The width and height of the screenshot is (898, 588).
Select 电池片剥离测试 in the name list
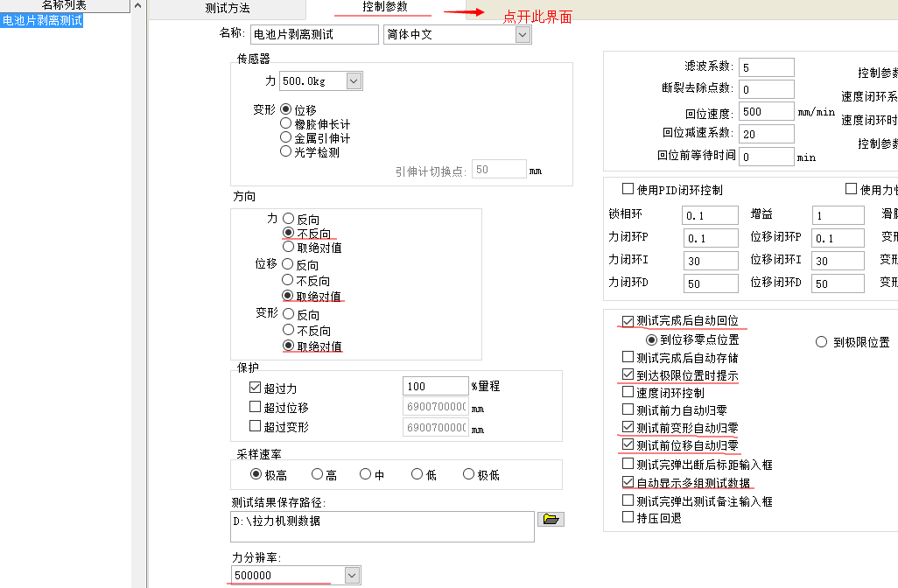pyautogui.click(x=42, y=20)
